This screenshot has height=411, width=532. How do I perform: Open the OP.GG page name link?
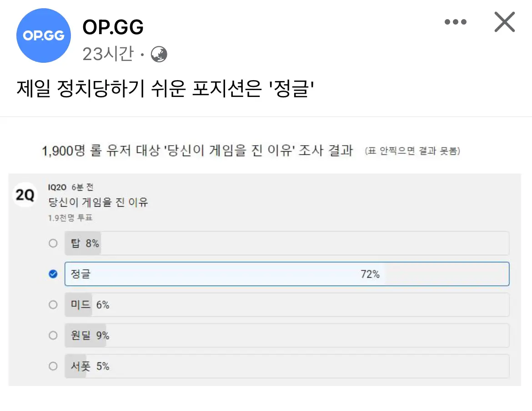click(x=113, y=27)
